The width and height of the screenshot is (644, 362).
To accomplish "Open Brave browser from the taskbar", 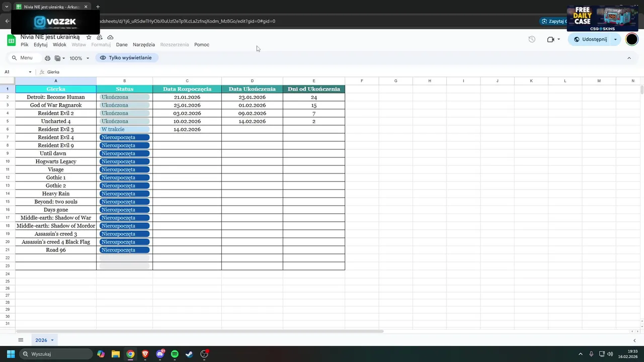I will [145, 354].
